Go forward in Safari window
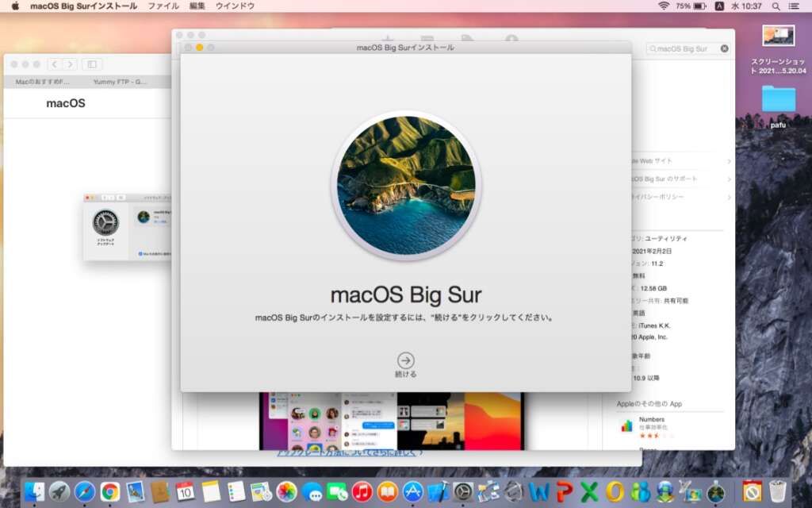The width and height of the screenshot is (812, 508). pyautogui.click(x=70, y=64)
